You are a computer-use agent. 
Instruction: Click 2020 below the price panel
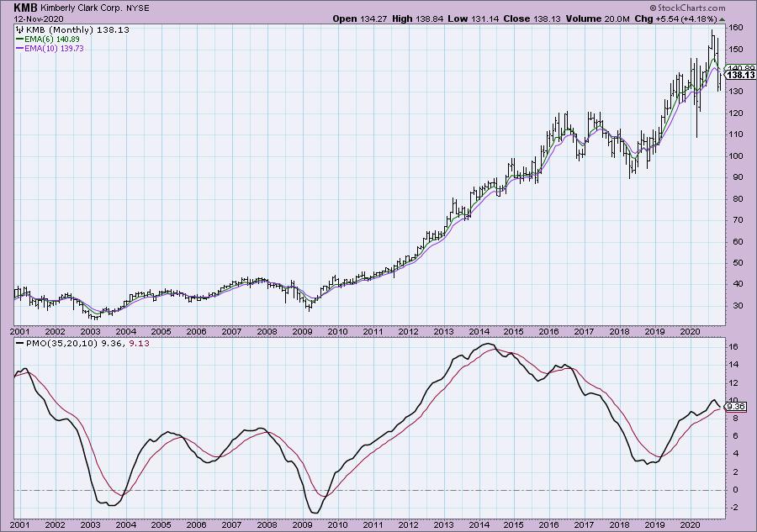(x=690, y=331)
